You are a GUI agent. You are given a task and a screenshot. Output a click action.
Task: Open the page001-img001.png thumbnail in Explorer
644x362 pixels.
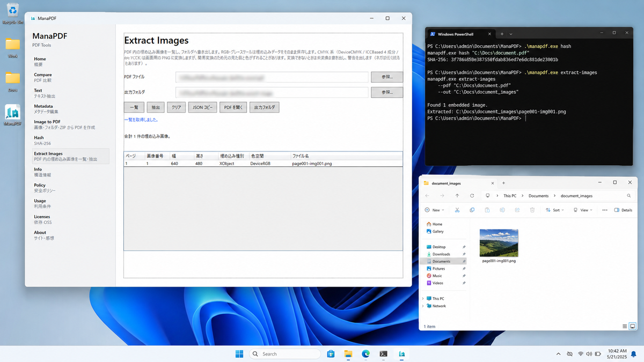(x=499, y=242)
